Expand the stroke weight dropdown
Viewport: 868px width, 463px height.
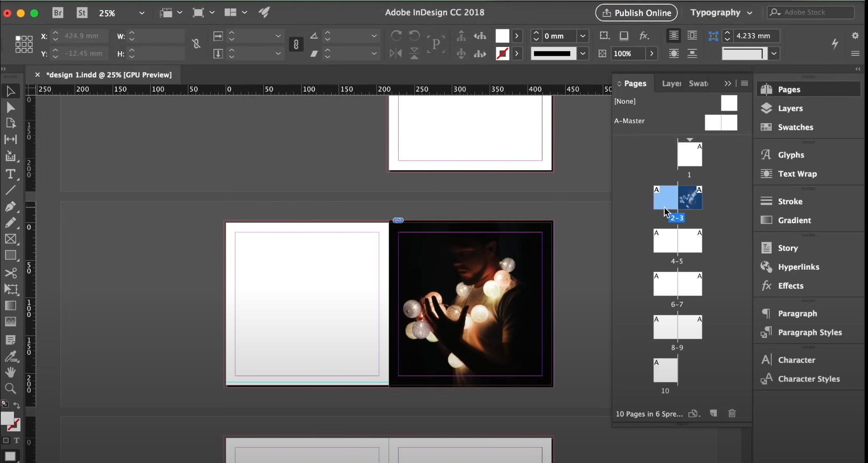[x=583, y=36]
